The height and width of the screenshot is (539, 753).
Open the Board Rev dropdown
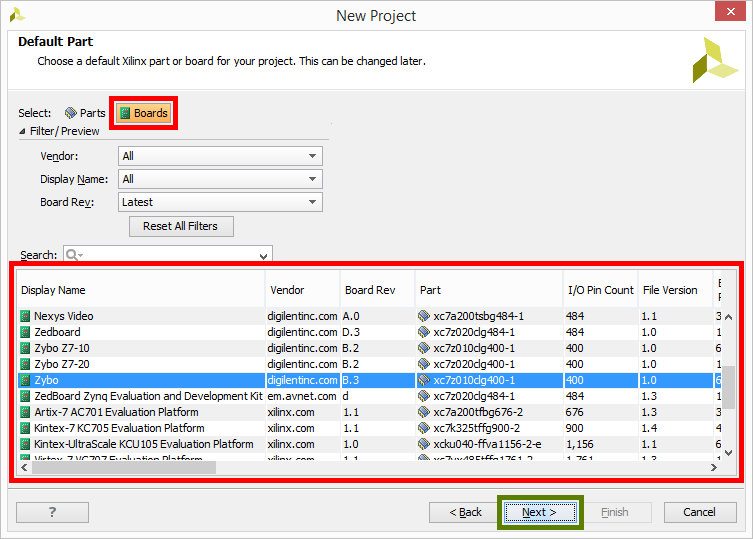[x=220, y=202]
